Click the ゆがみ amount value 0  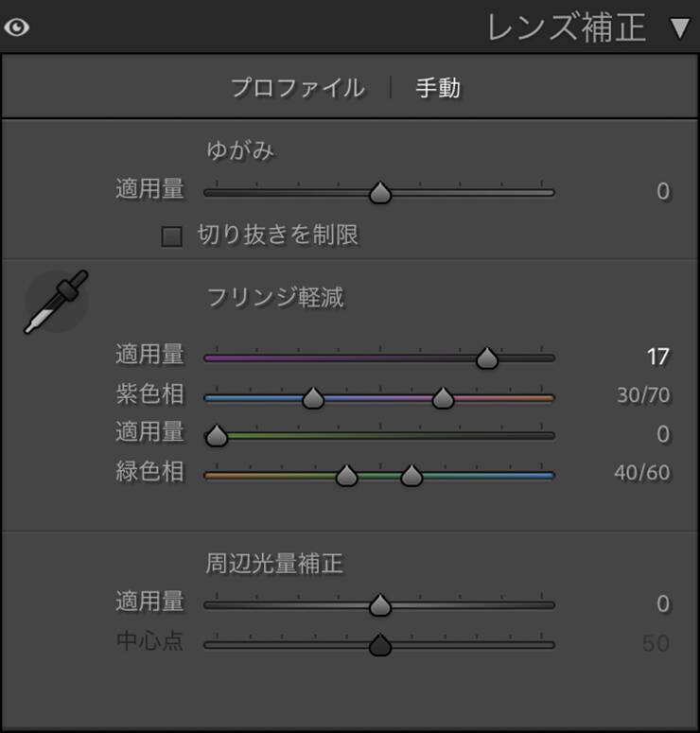click(x=663, y=191)
